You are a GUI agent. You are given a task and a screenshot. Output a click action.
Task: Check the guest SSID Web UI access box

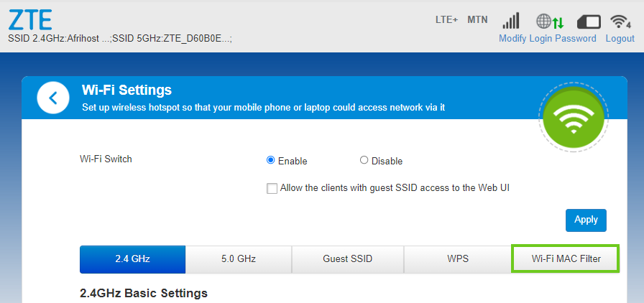(x=272, y=188)
